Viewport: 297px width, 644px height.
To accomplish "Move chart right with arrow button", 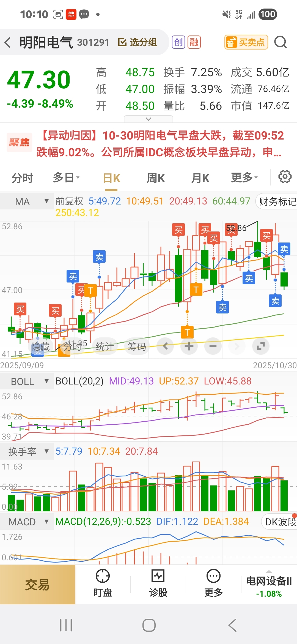I will 237,346.
